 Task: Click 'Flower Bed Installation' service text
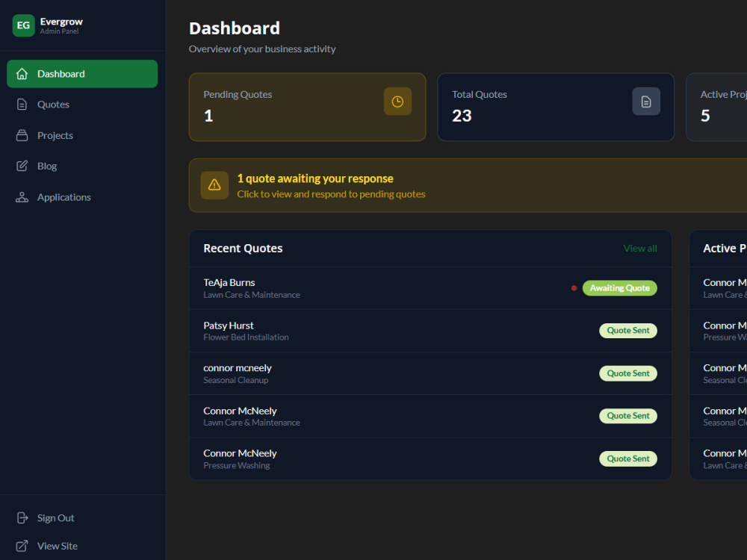(246, 337)
